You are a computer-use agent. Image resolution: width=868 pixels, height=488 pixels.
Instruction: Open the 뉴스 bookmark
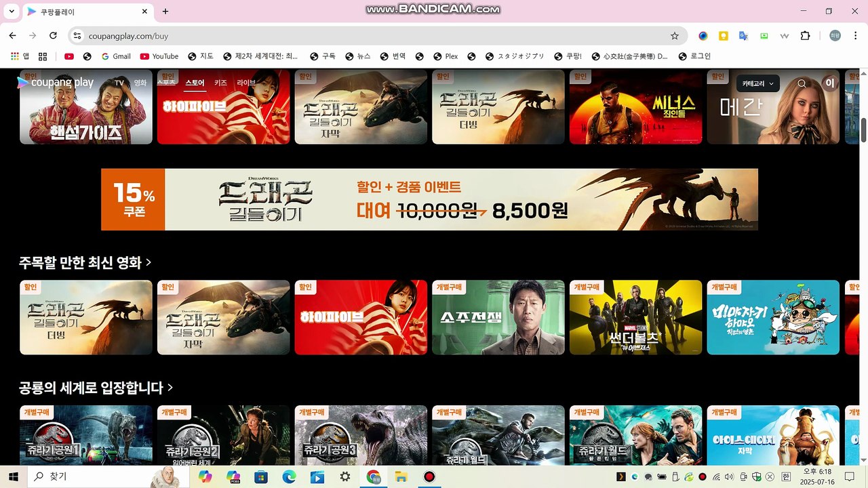(357, 56)
